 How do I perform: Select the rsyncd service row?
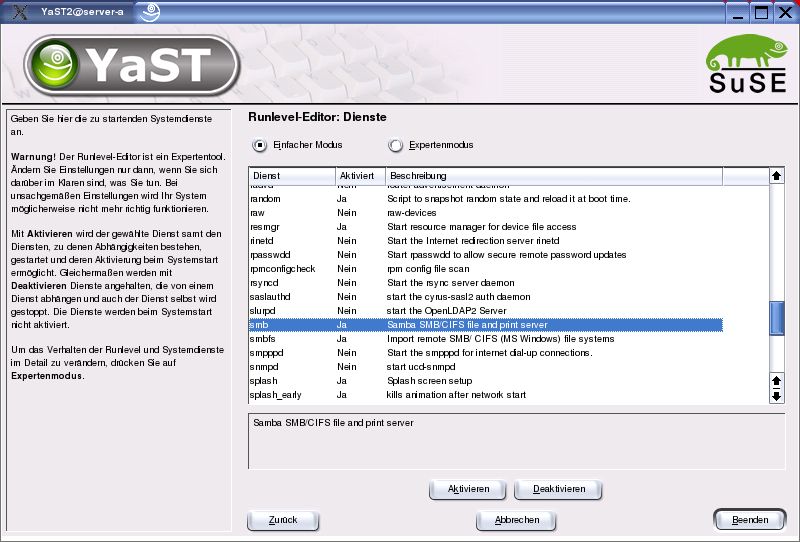(486, 283)
